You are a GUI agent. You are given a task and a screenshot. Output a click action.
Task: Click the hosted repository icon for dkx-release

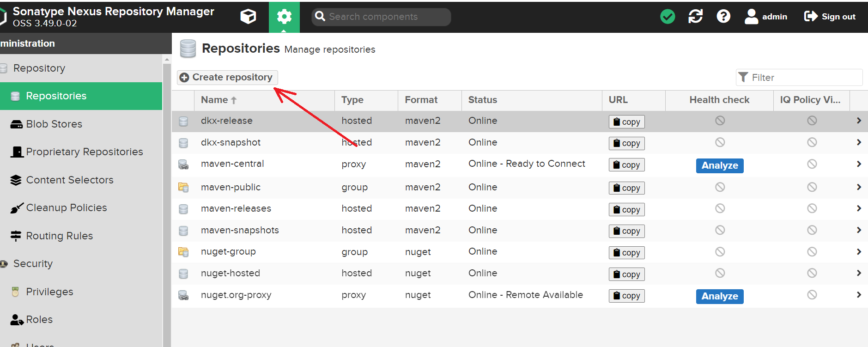click(183, 121)
